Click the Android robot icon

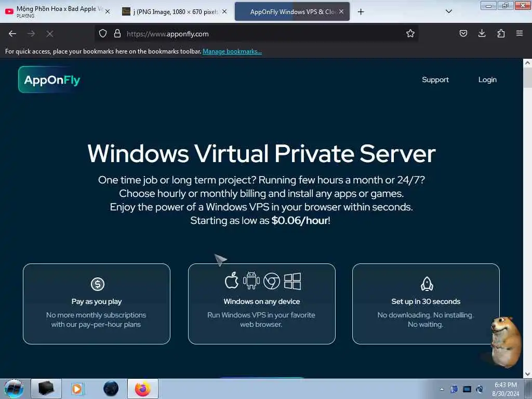click(x=251, y=281)
